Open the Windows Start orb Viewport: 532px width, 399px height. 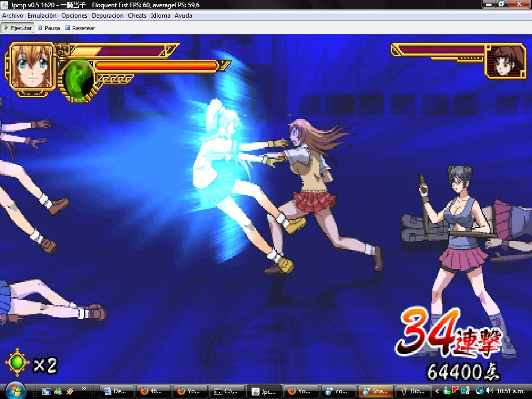(15, 391)
